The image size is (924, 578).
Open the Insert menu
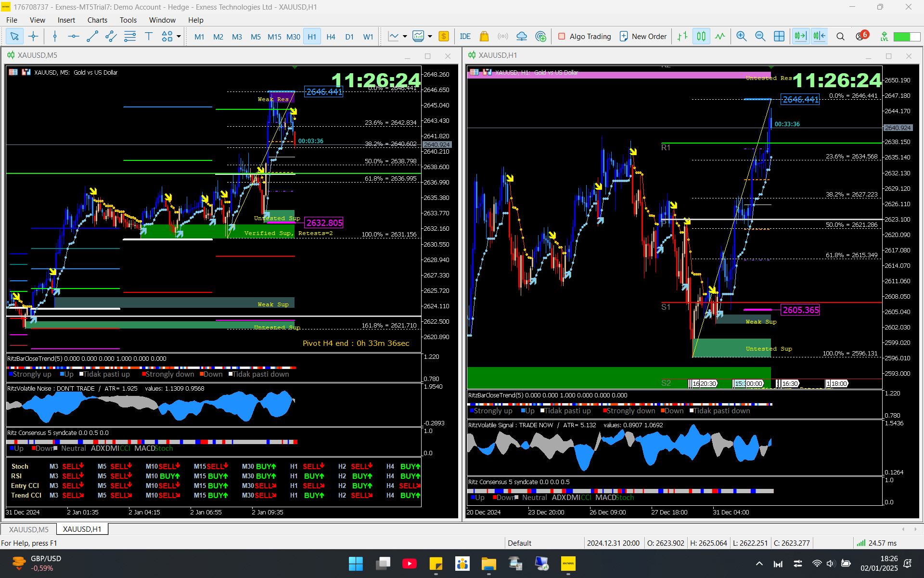coord(66,20)
